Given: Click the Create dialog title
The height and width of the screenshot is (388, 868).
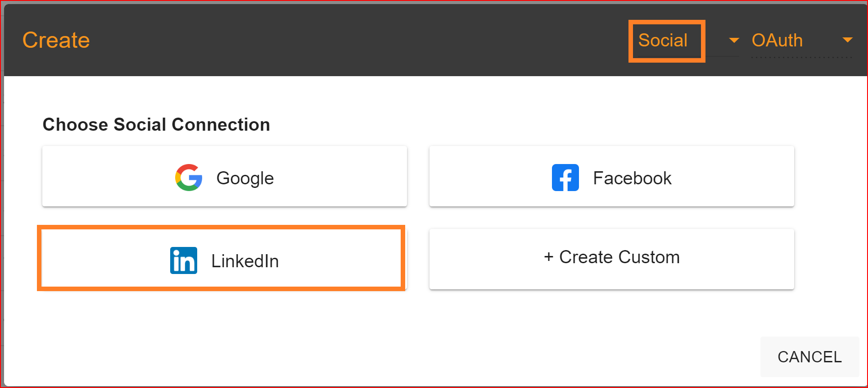Looking at the screenshot, I should [56, 40].
